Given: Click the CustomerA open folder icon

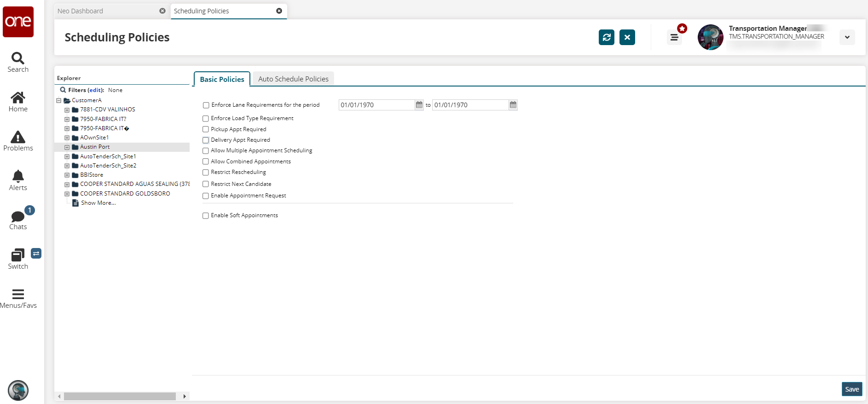Looking at the screenshot, I should pos(67,100).
